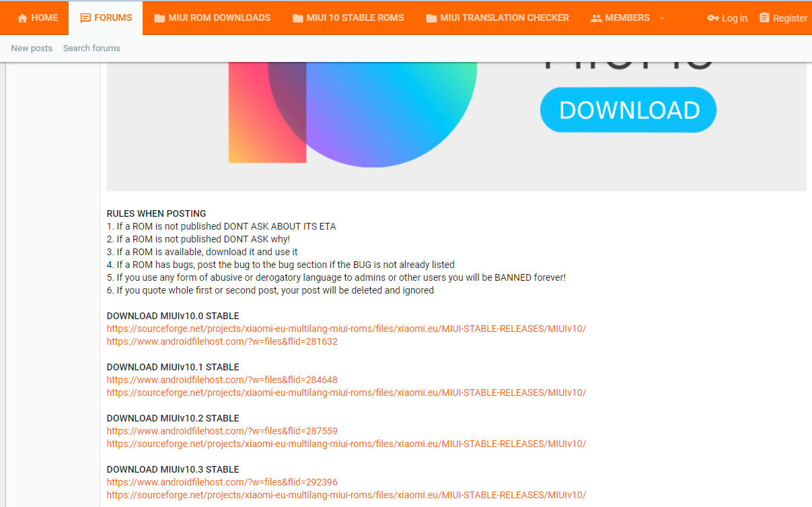Click DOWNLOAD MIUIv10.0 STABLE heading
812x507 pixels.
coord(173,316)
